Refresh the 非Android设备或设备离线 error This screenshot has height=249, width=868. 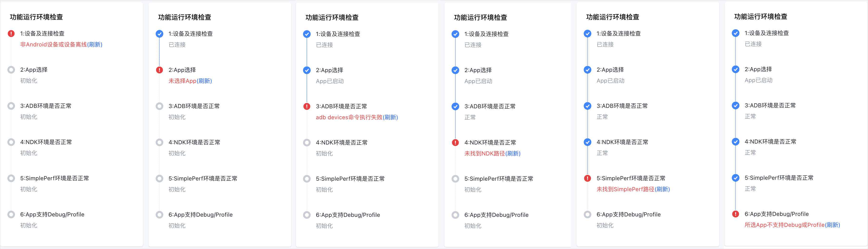tap(95, 45)
